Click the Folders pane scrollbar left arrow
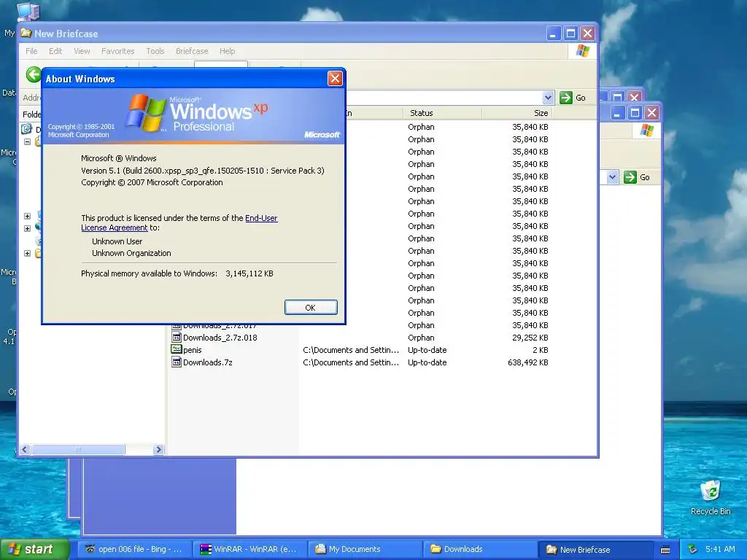 [25, 449]
